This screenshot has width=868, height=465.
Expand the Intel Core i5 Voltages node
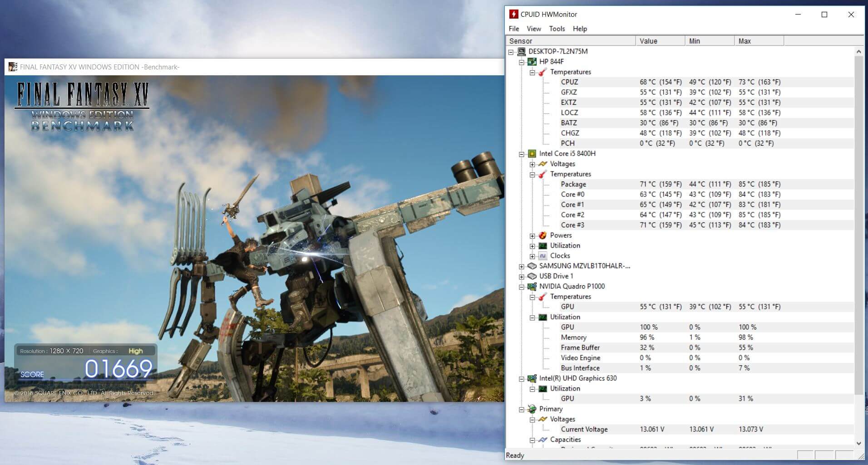[533, 164]
